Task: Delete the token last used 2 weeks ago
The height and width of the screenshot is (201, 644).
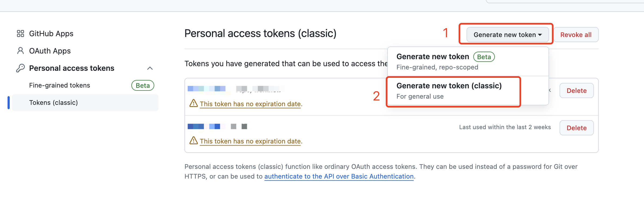Action: [x=577, y=128]
